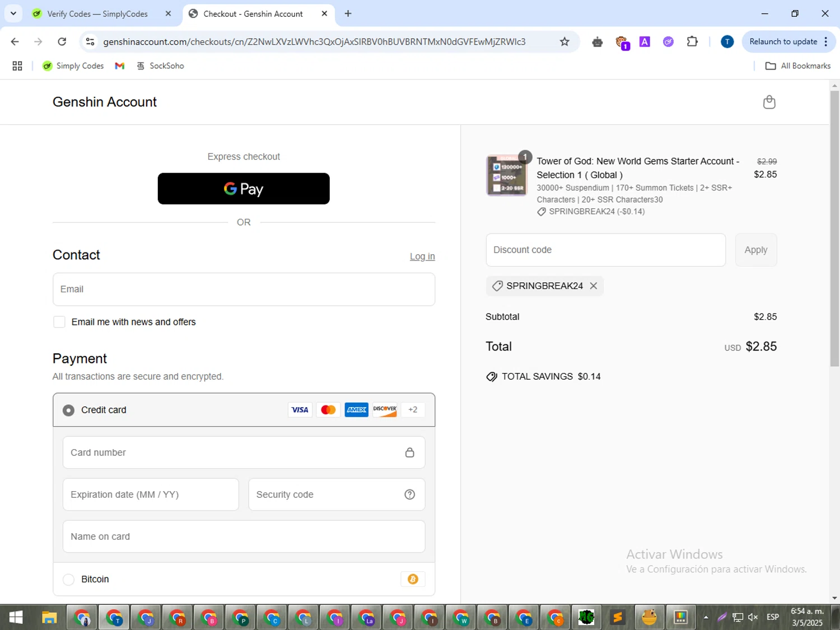Viewport: 840px width, 630px height.
Task: Click the Genshin Account store title
Action: (105, 102)
